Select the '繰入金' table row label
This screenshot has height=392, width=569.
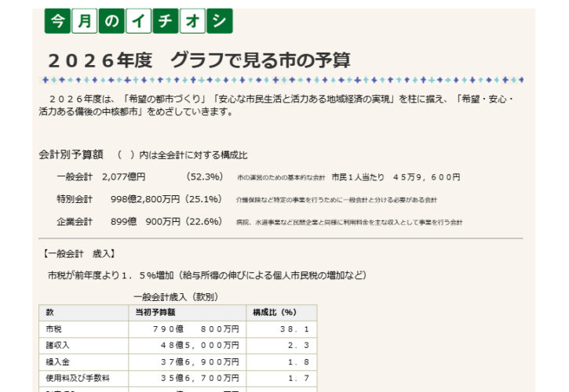click(59, 361)
